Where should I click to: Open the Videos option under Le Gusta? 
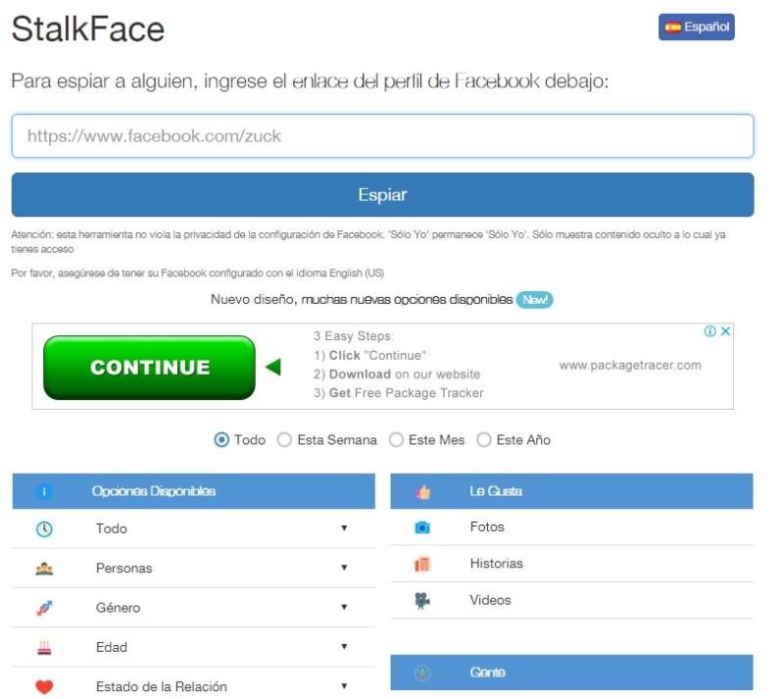[x=490, y=600]
